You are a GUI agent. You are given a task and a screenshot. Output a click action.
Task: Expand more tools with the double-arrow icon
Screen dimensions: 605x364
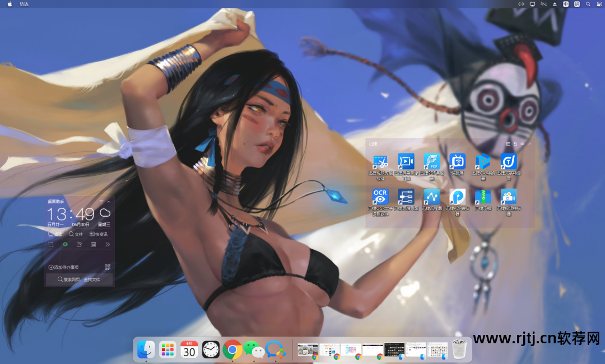coord(108,245)
